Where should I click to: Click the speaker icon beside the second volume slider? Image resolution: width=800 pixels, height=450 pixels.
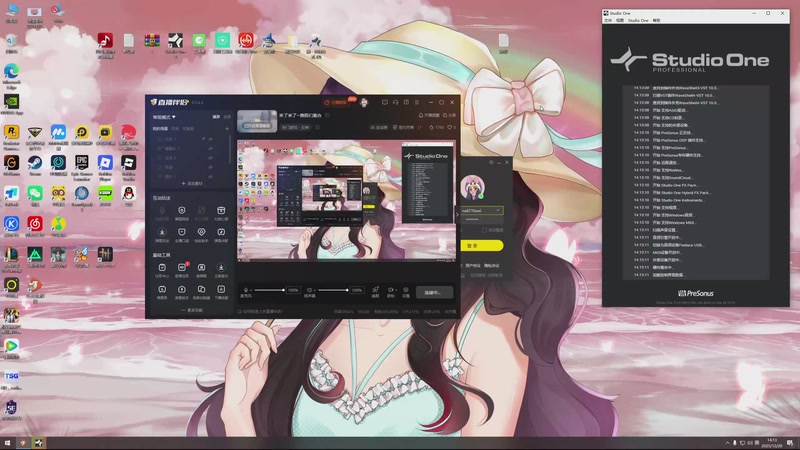(309, 290)
